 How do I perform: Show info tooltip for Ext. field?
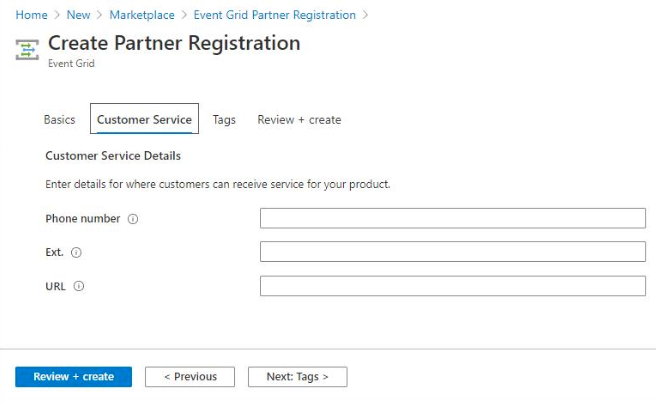tap(77, 253)
